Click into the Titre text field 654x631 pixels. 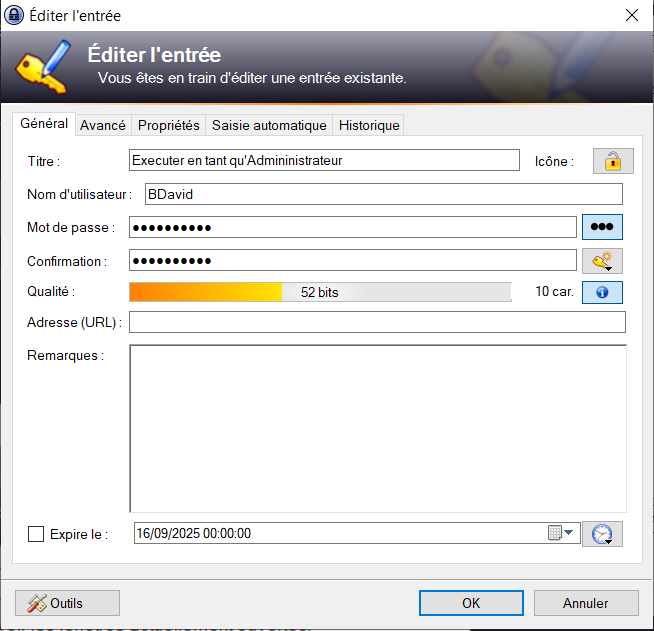[x=324, y=160]
